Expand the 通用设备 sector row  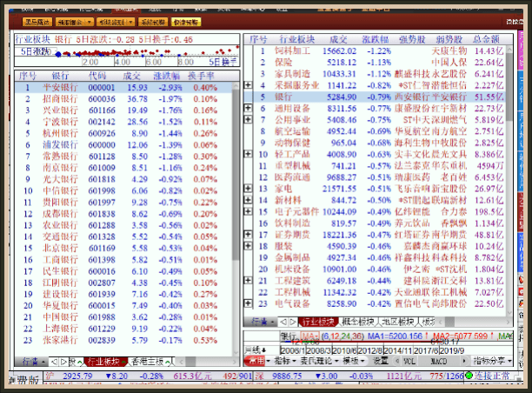coord(248,108)
